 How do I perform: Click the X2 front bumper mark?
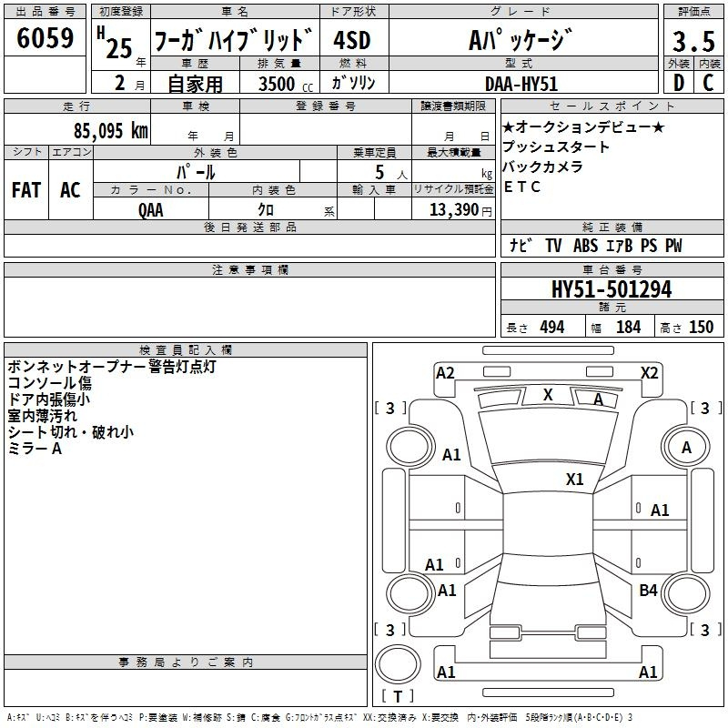pos(649,373)
